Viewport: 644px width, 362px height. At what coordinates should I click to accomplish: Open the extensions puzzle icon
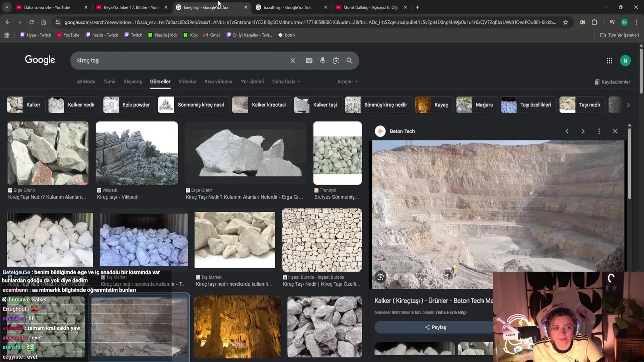coord(594,22)
